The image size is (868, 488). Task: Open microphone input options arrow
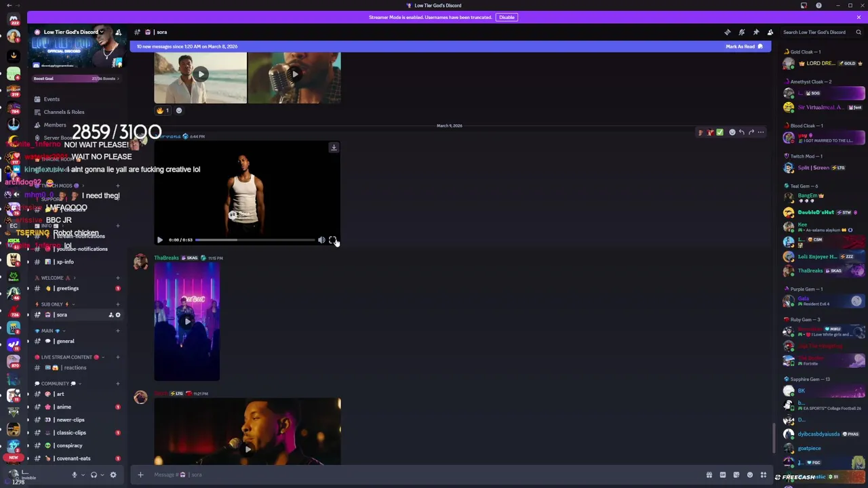(x=83, y=475)
